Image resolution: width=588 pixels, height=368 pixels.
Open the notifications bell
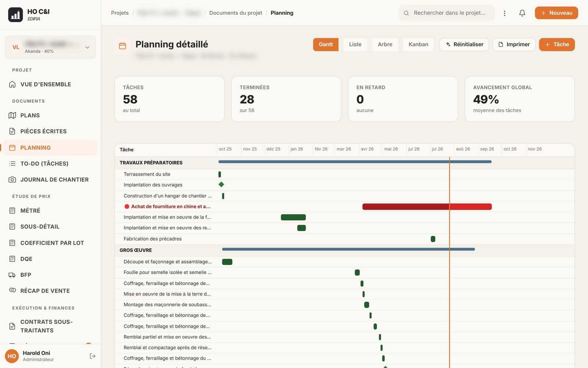point(522,13)
